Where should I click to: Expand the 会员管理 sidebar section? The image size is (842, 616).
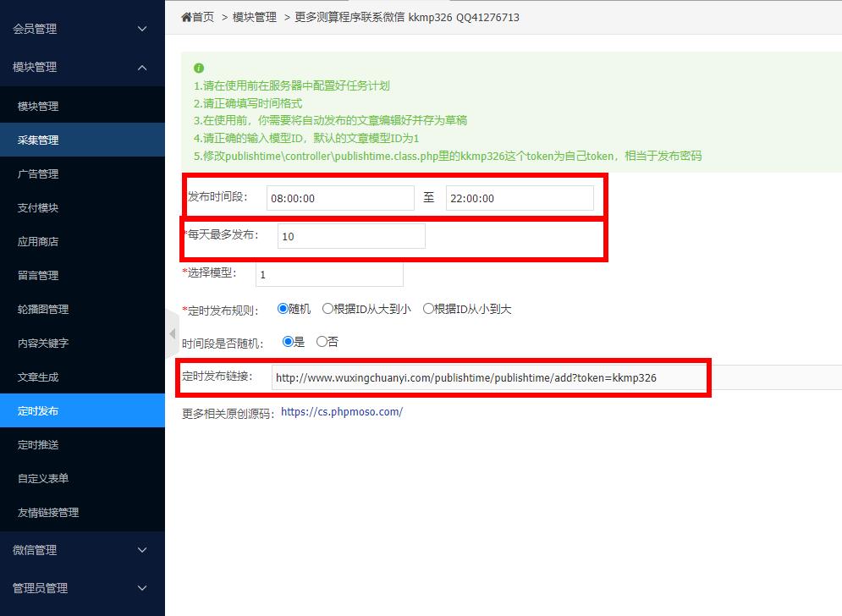click(82, 29)
